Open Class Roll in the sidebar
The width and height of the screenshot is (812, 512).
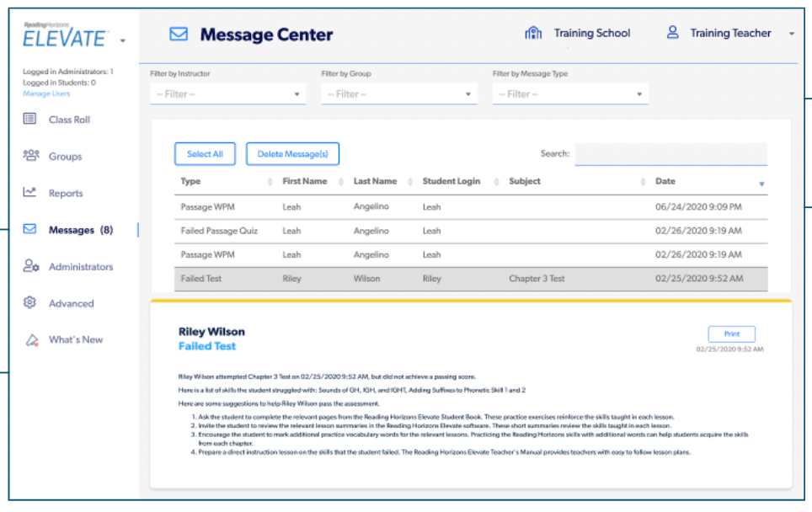point(69,120)
